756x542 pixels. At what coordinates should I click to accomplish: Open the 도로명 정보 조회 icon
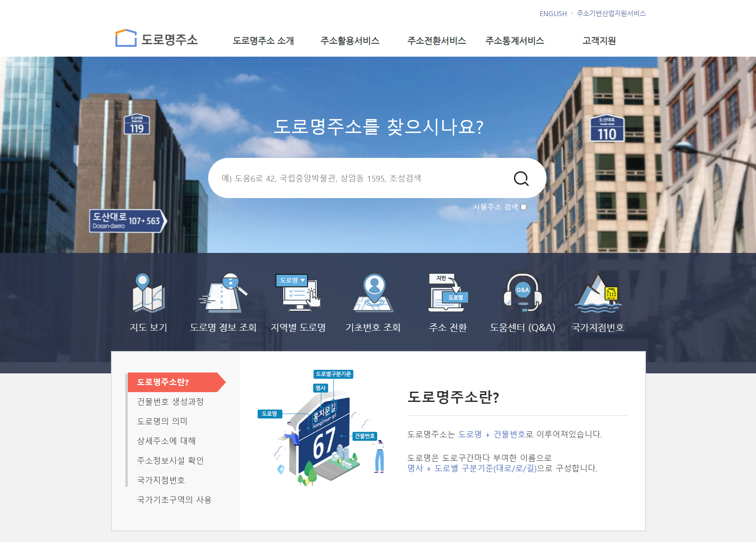[x=223, y=293]
